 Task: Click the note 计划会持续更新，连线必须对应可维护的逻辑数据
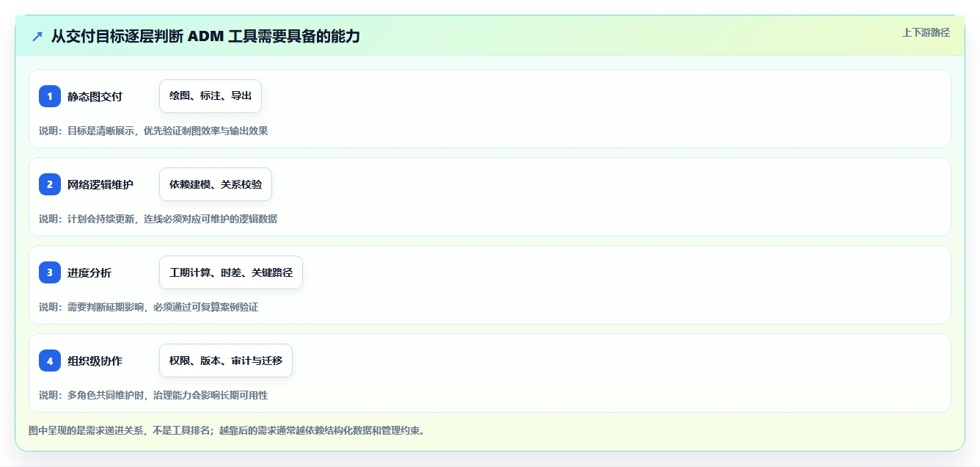tap(158, 219)
